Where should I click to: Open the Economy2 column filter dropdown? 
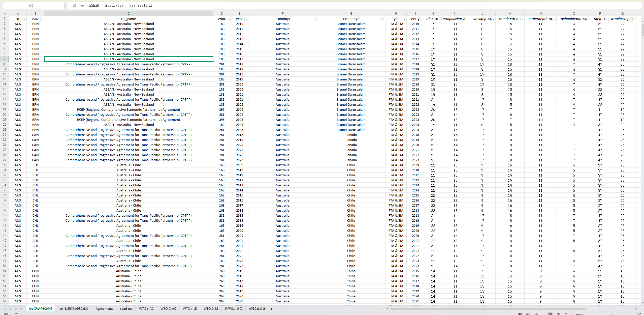click(x=383, y=19)
